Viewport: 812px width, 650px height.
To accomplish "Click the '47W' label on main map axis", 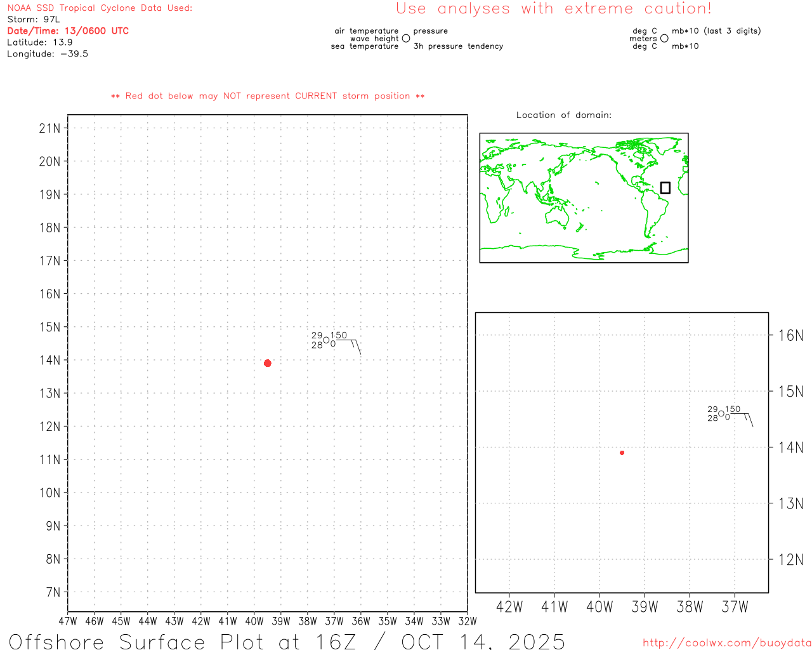I will (68, 621).
